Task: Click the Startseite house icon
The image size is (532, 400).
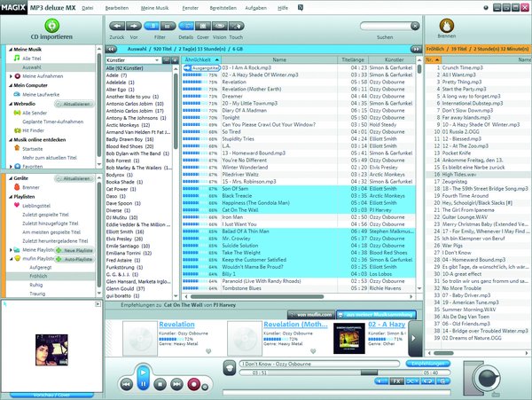Action: [x=17, y=148]
